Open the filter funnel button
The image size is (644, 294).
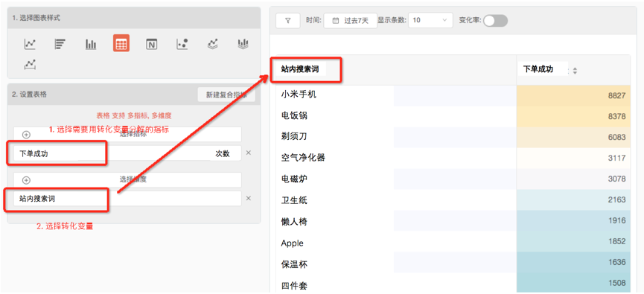tap(287, 20)
